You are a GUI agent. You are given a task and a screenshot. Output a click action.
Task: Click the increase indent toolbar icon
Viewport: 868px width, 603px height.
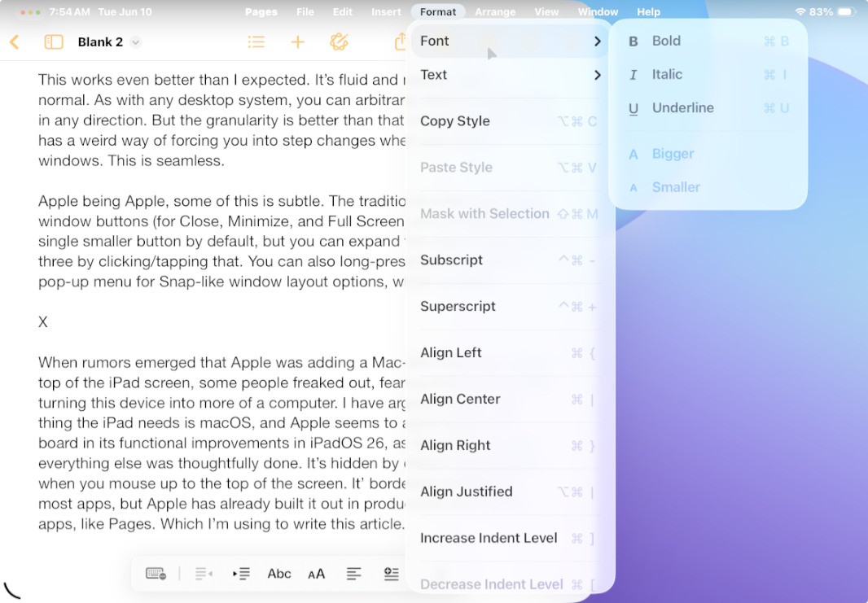click(x=241, y=574)
